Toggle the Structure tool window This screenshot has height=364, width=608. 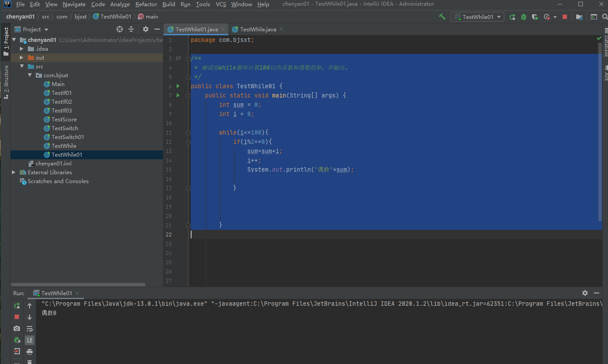[6, 82]
